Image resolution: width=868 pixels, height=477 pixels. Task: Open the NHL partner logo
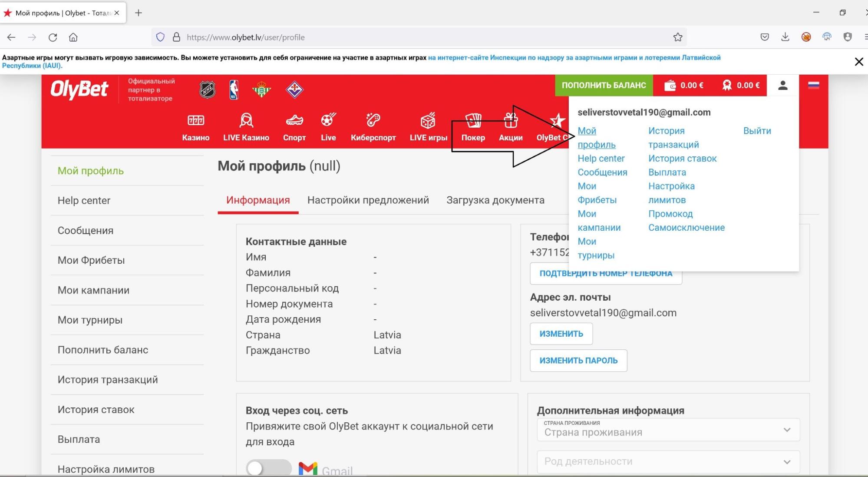(208, 89)
